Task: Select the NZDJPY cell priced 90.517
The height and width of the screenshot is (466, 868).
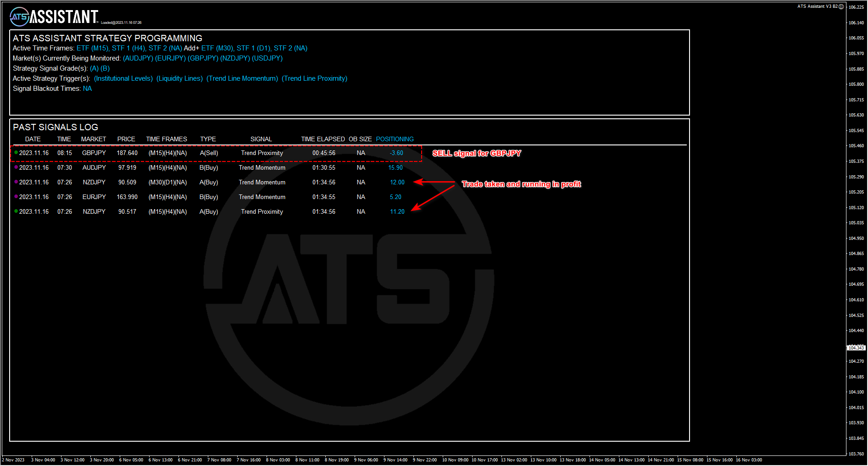Action: 94,211
